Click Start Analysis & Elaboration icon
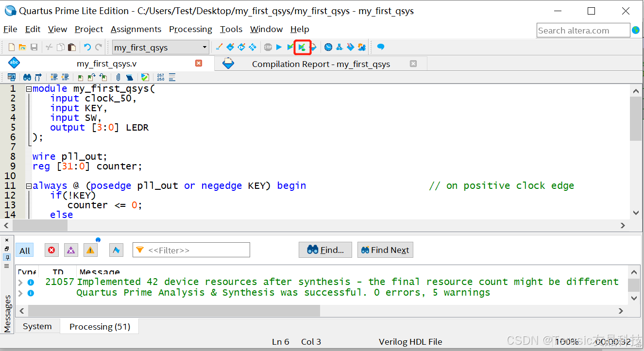Screen dimensions: 644x351 pos(290,47)
